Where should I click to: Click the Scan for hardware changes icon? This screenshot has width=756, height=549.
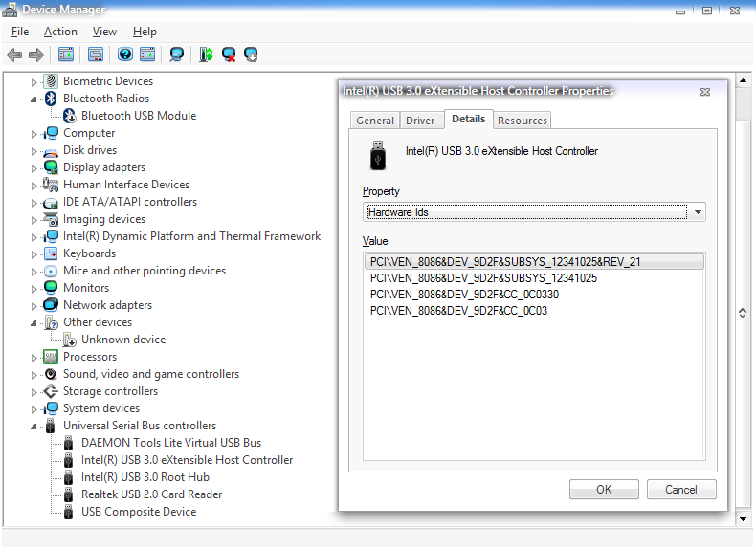(177, 55)
